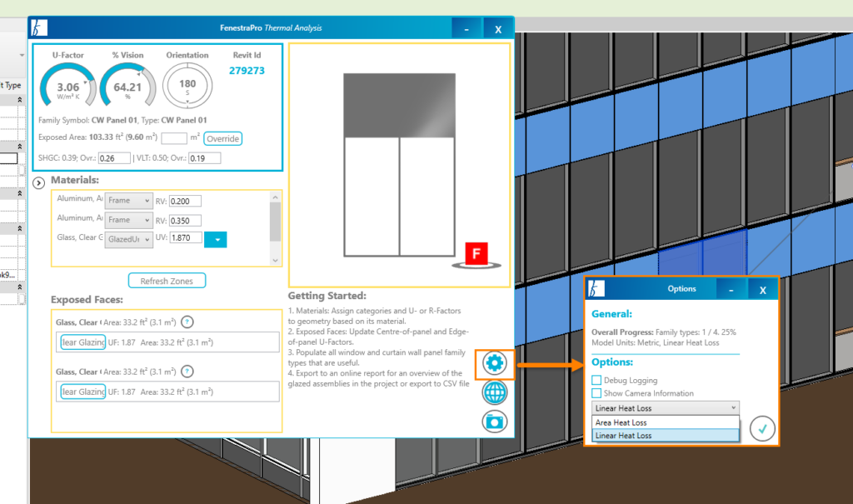This screenshot has width=853, height=504.
Task: Click second Clear Glazing button
Action: [82, 392]
